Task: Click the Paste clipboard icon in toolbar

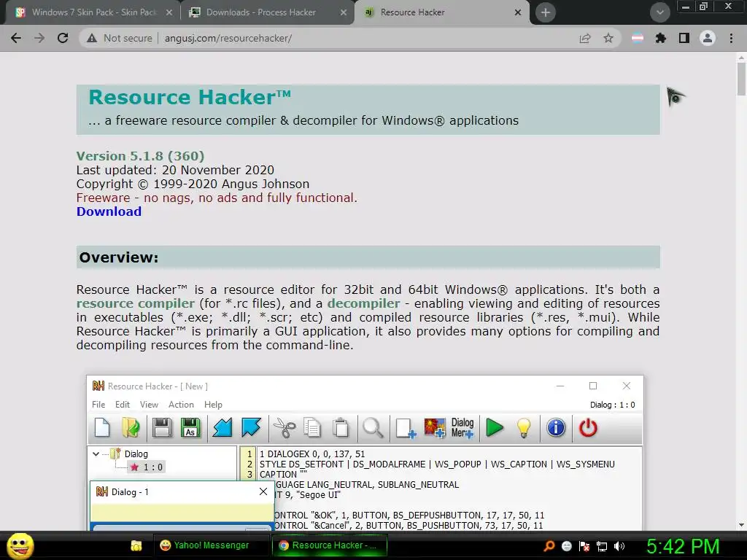Action: pos(341,427)
